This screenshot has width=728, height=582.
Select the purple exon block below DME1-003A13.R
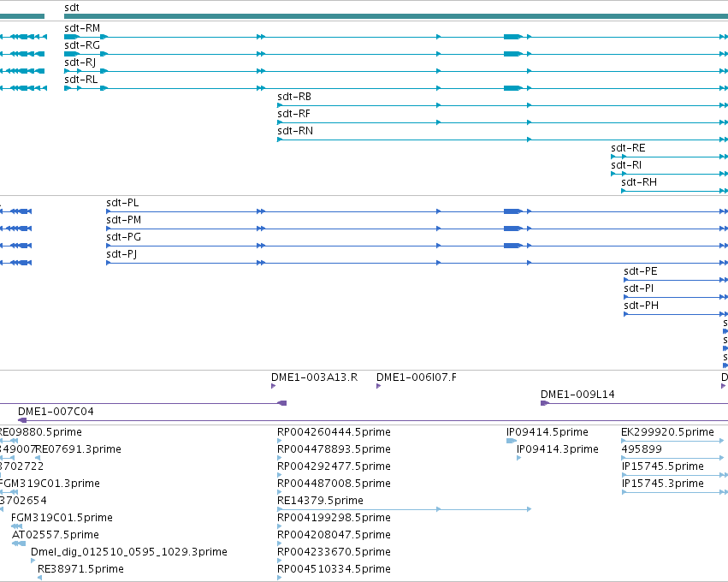tap(281, 403)
